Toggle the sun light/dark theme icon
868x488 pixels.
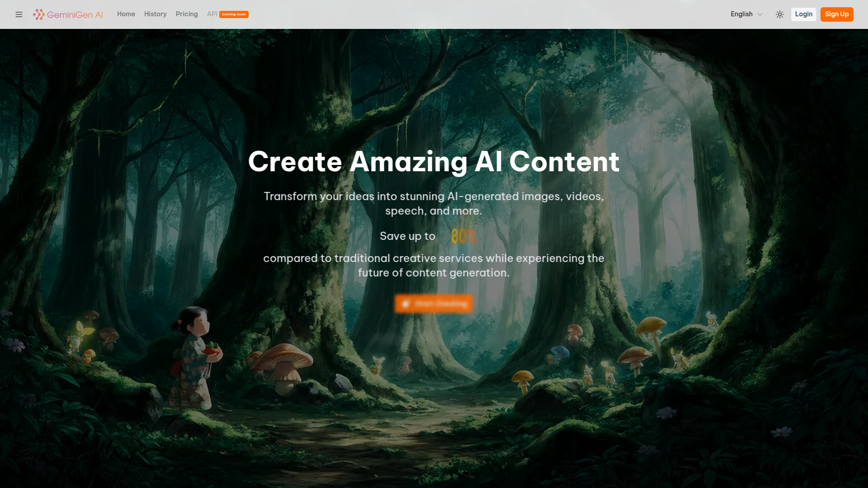780,14
